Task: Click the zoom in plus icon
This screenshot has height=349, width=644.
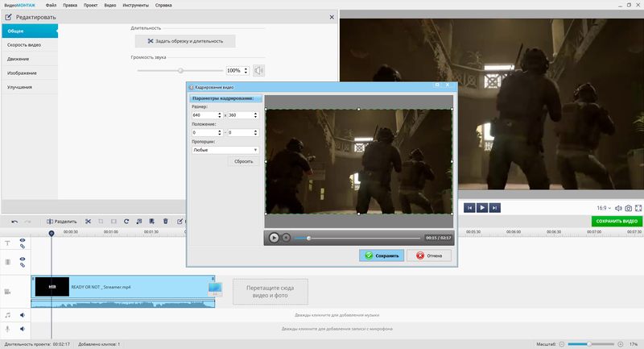Action: [620, 344]
